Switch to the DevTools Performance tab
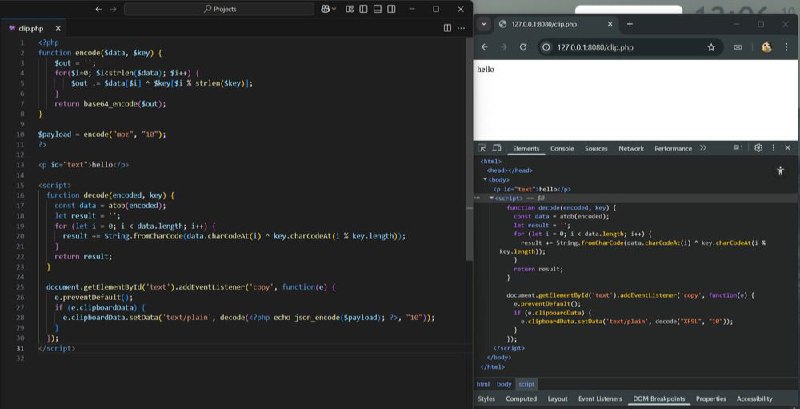Image resolution: width=800 pixels, height=409 pixels. [x=673, y=148]
